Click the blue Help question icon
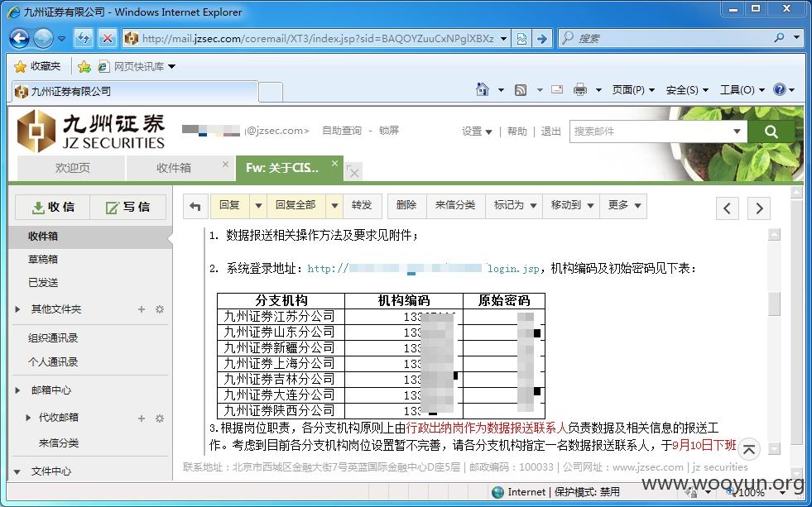This screenshot has height=507, width=812. [x=780, y=89]
